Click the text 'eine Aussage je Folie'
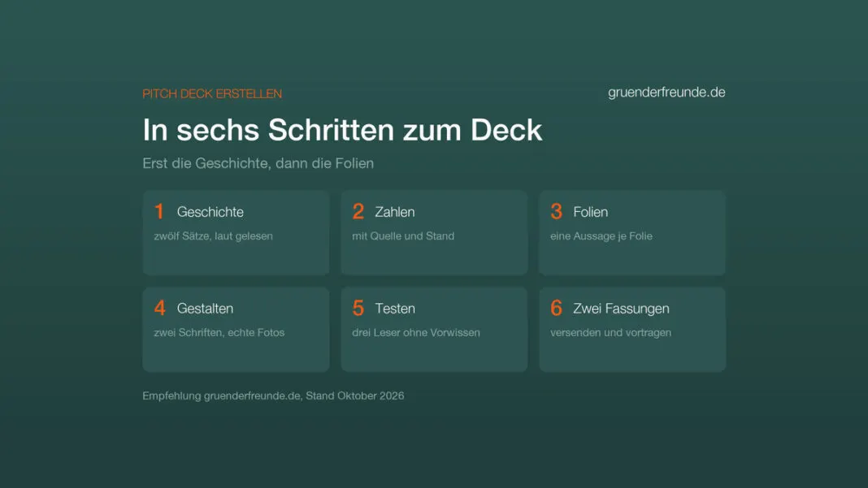Image resolution: width=868 pixels, height=488 pixels. (x=601, y=235)
